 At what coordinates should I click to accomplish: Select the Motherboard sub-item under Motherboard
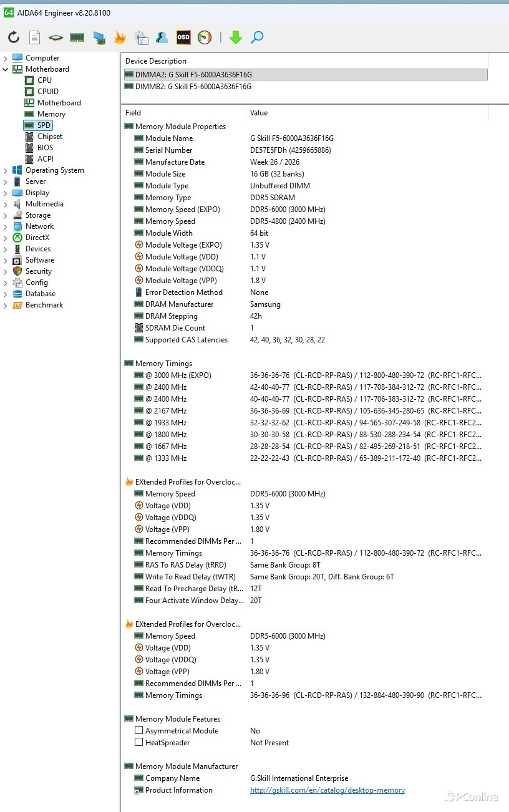tap(59, 102)
